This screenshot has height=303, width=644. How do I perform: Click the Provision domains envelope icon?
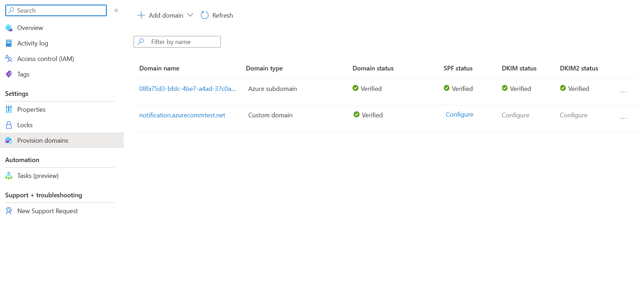pyautogui.click(x=9, y=141)
